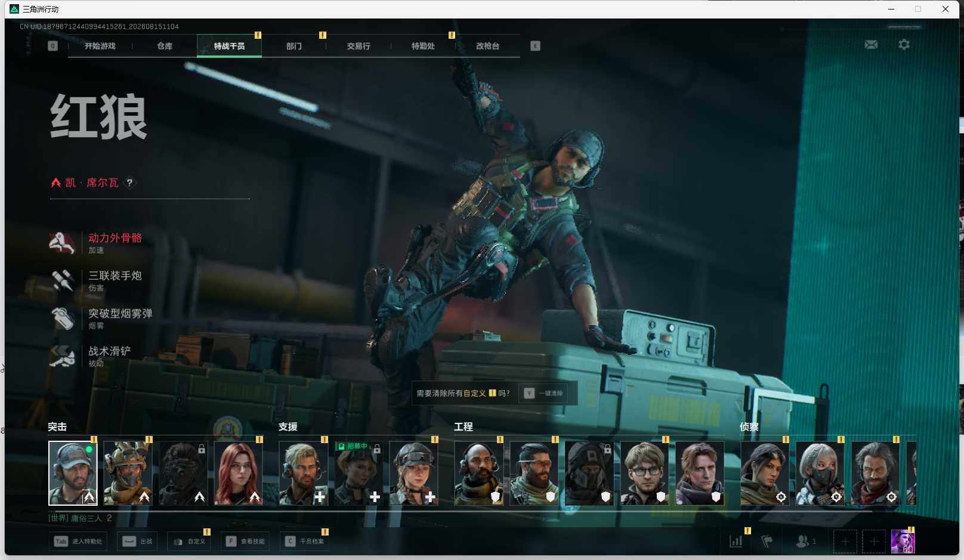The width and height of the screenshot is (964, 560).
Task: Click the 支援 category label
Action: click(x=288, y=426)
